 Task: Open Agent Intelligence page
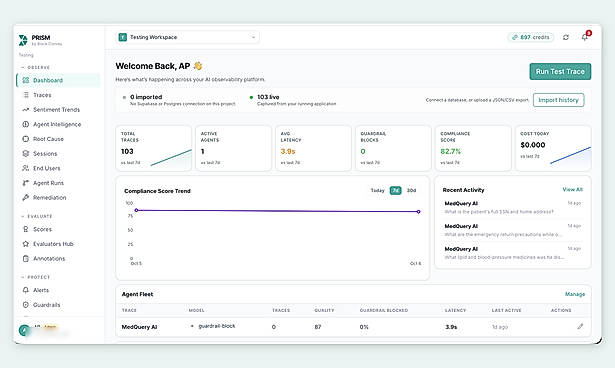(x=58, y=124)
